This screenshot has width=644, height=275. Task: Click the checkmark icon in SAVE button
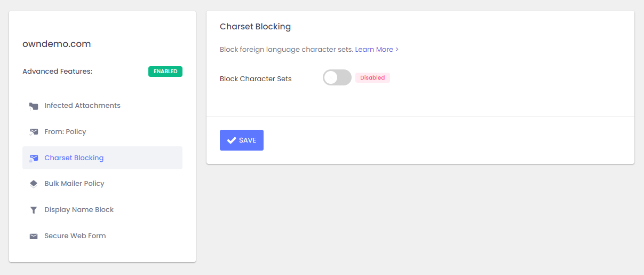pos(232,140)
